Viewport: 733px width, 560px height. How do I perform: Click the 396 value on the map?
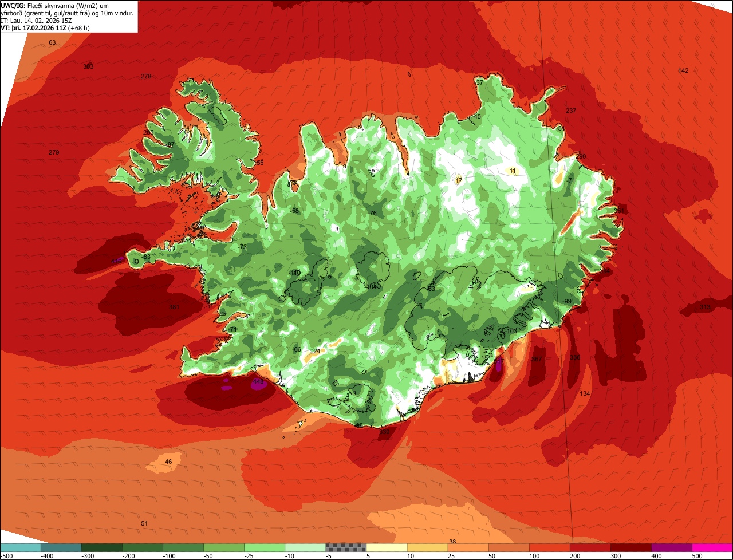coord(575,357)
